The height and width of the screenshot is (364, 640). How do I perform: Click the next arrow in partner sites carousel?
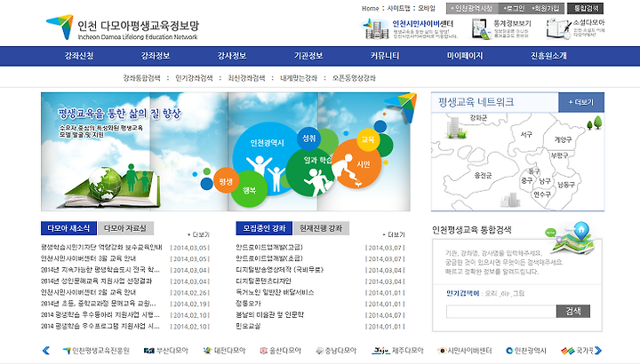coord(598,351)
